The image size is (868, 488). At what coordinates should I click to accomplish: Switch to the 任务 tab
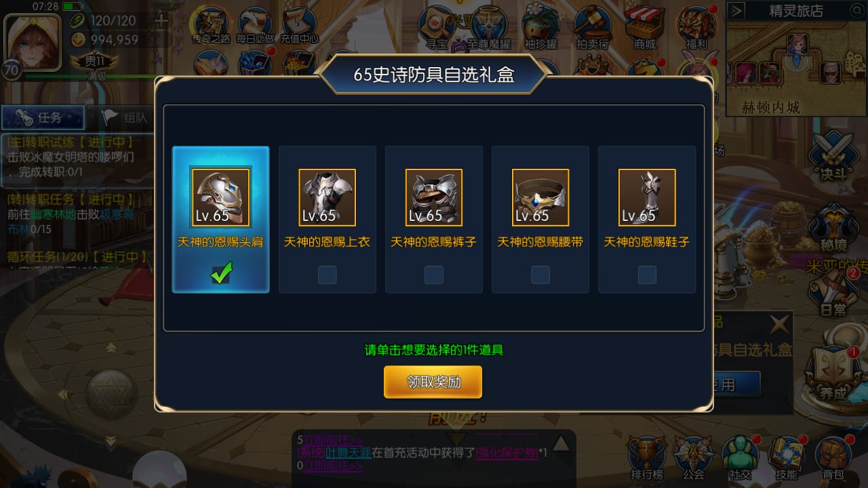[43, 117]
